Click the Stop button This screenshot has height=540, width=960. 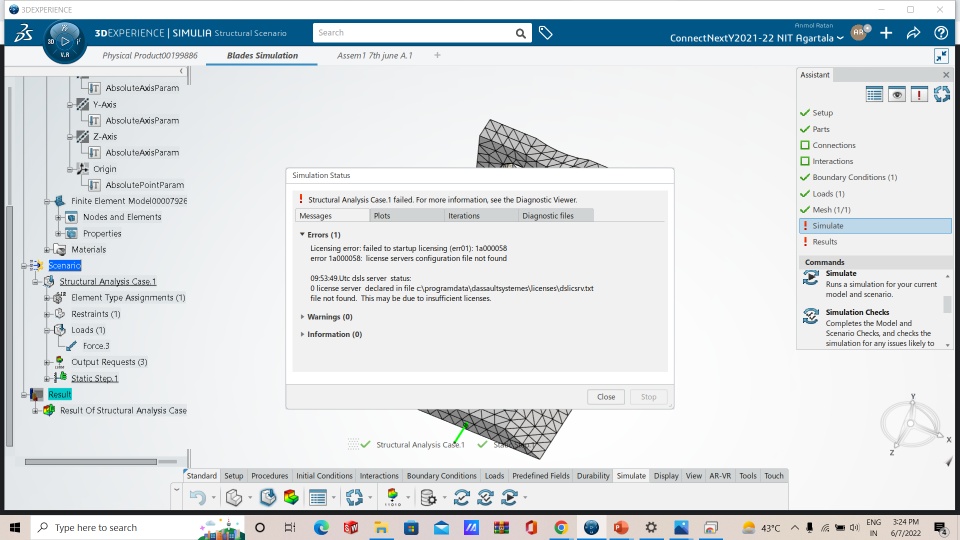(648, 397)
